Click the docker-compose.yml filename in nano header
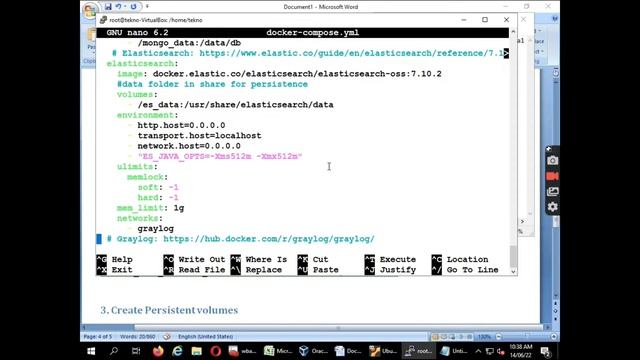640x360 pixels. click(x=313, y=33)
